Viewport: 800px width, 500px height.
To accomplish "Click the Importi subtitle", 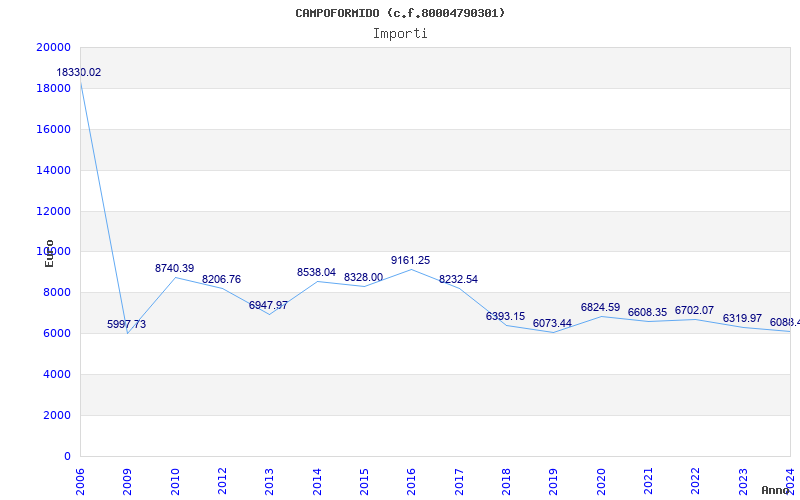I will click(400, 34).
